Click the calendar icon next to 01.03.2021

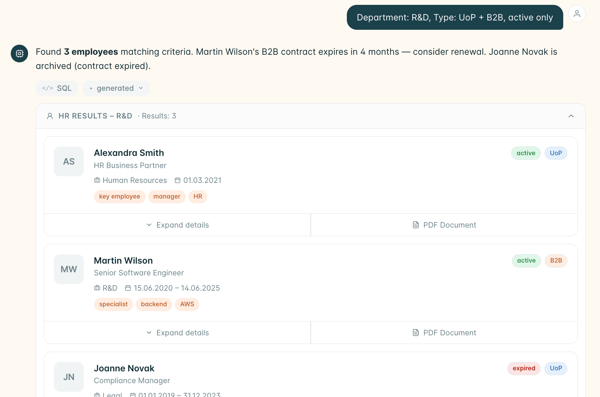178,180
